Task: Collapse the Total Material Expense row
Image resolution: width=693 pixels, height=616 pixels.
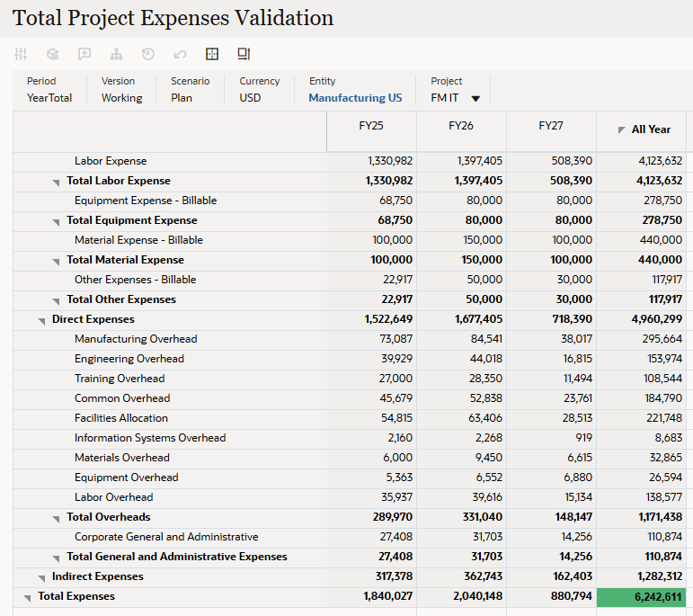Action: (56, 262)
